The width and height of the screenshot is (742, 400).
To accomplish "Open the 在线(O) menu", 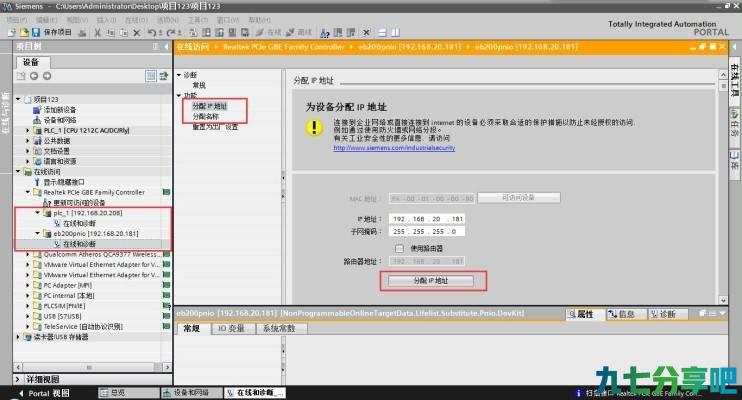I will click(x=136, y=20).
